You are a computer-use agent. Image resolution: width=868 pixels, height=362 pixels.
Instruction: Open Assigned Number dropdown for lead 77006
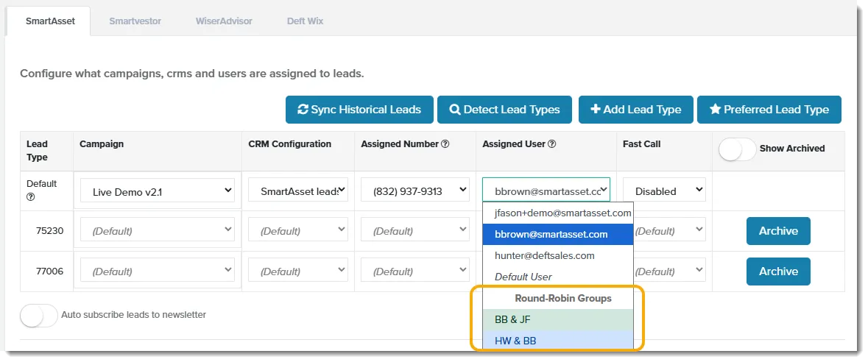point(415,271)
